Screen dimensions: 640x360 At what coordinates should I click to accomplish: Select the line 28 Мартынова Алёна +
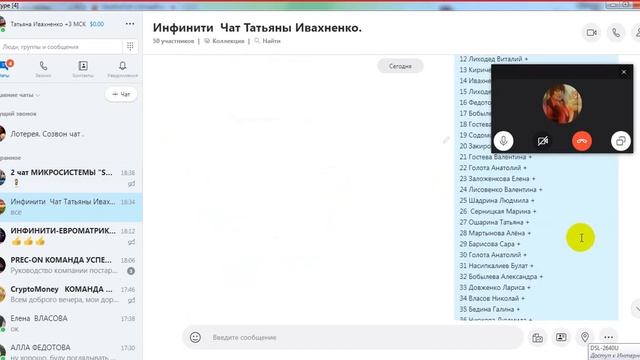pos(495,233)
